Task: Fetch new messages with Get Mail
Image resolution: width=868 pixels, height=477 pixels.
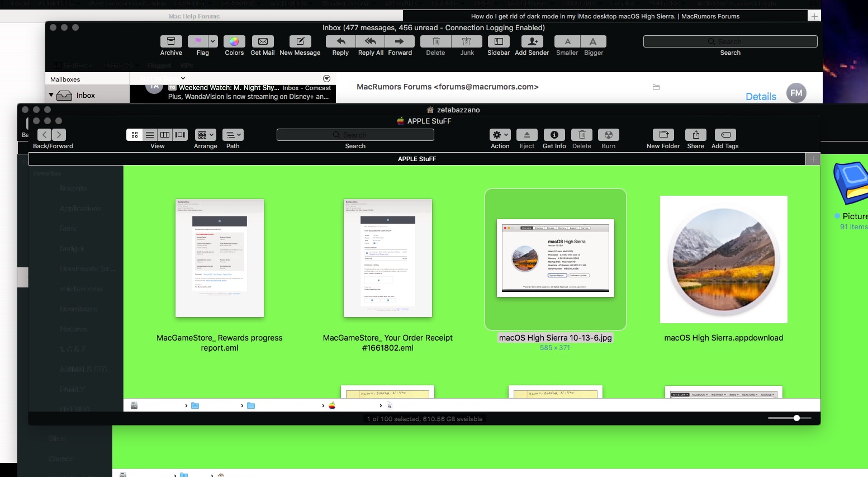Action: point(263,41)
